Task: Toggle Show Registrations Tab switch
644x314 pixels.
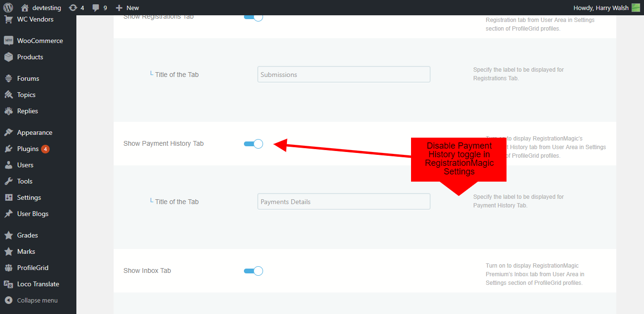Action: pos(253,17)
